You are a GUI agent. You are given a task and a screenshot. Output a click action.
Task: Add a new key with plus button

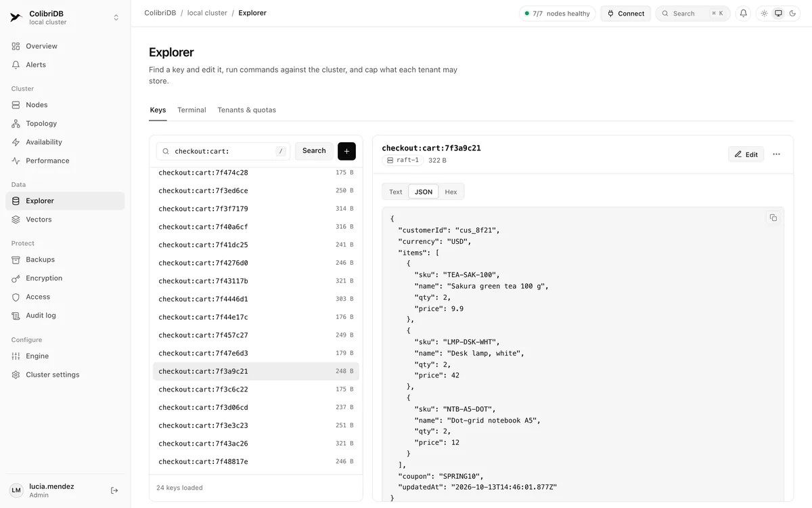[x=346, y=151]
